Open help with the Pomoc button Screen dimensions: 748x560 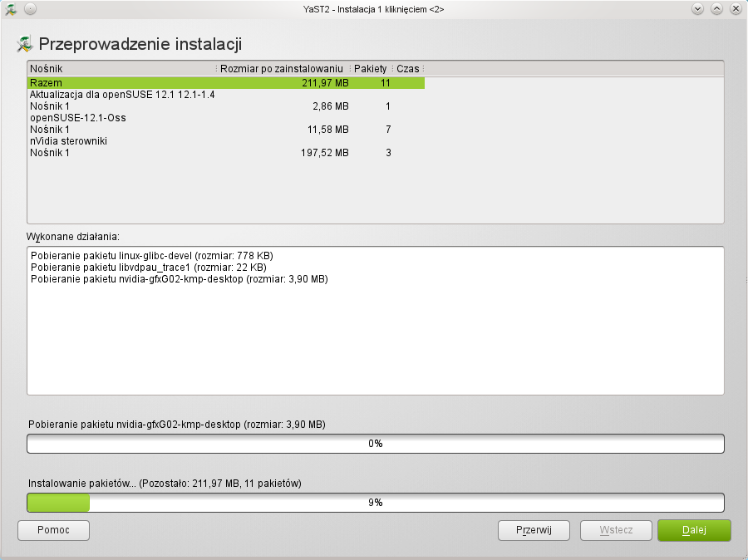53,530
